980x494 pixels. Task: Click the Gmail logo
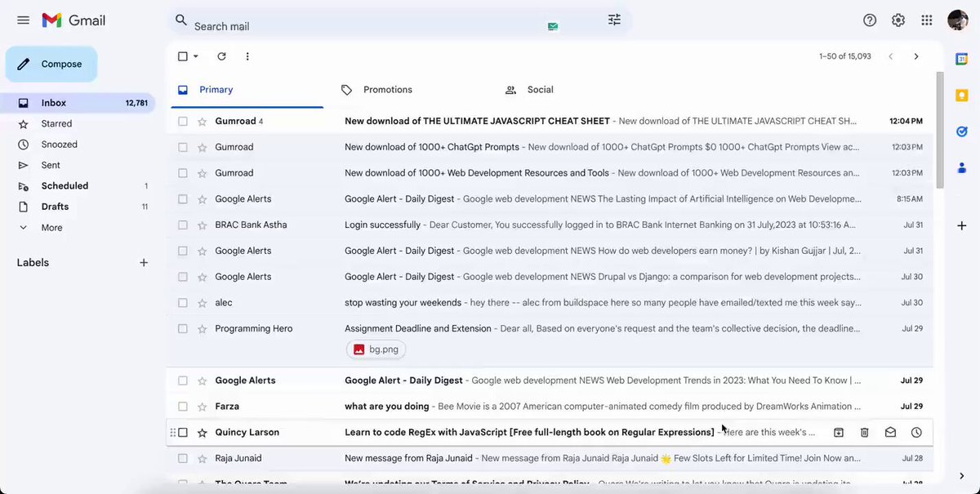coord(73,20)
